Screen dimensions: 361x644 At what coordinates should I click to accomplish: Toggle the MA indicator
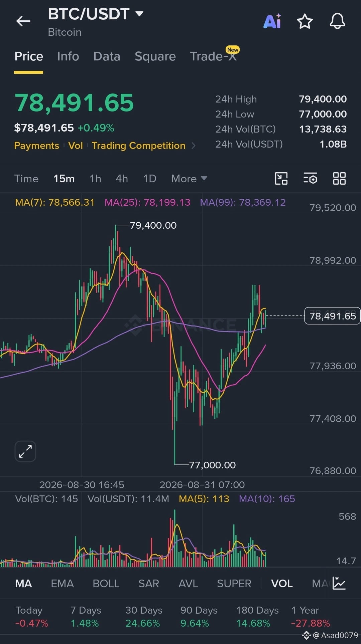[x=24, y=583]
